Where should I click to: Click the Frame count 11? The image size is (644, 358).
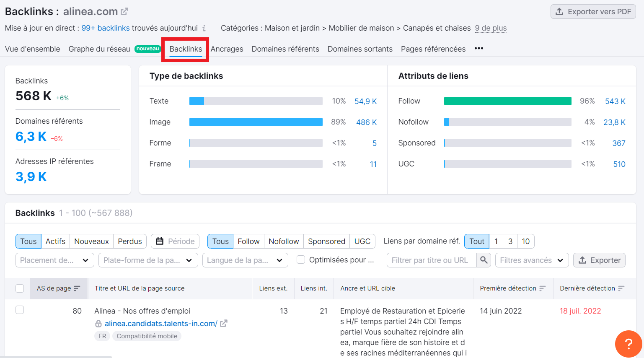(373, 164)
